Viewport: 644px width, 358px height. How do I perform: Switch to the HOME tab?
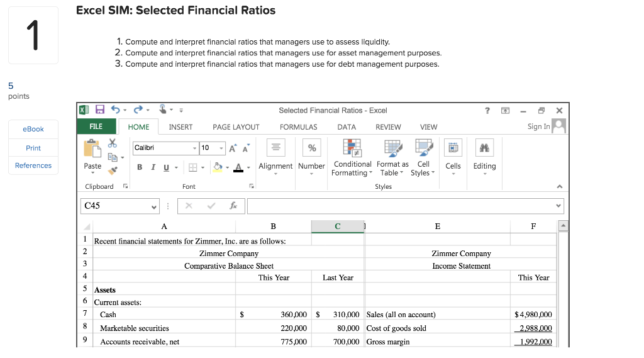pyautogui.click(x=138, y=127)
